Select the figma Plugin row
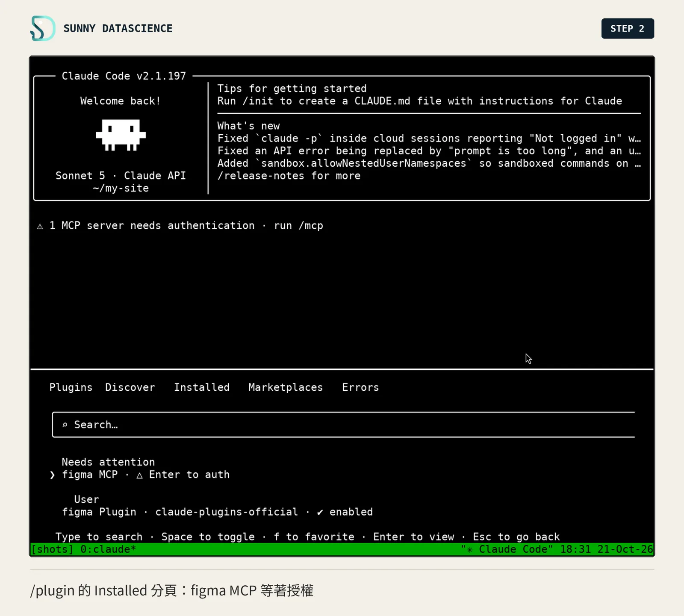The image size is (684, 616). click(x=218, y=512)
